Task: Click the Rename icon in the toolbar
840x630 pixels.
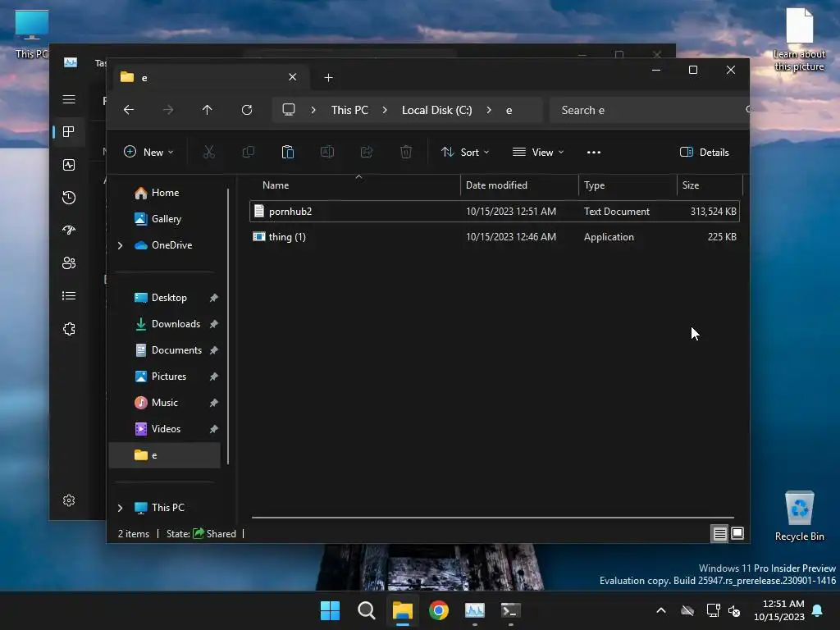Action: [327, 152]
